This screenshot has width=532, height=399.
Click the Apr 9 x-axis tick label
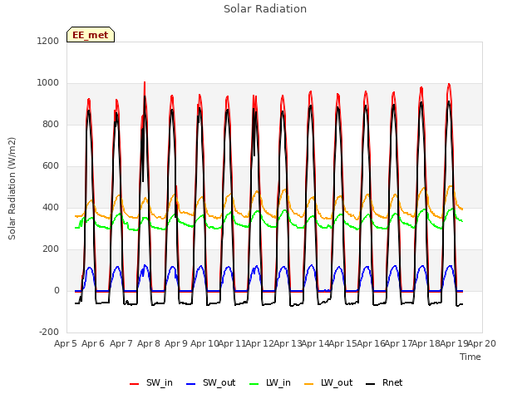click(x=176, y=343)
